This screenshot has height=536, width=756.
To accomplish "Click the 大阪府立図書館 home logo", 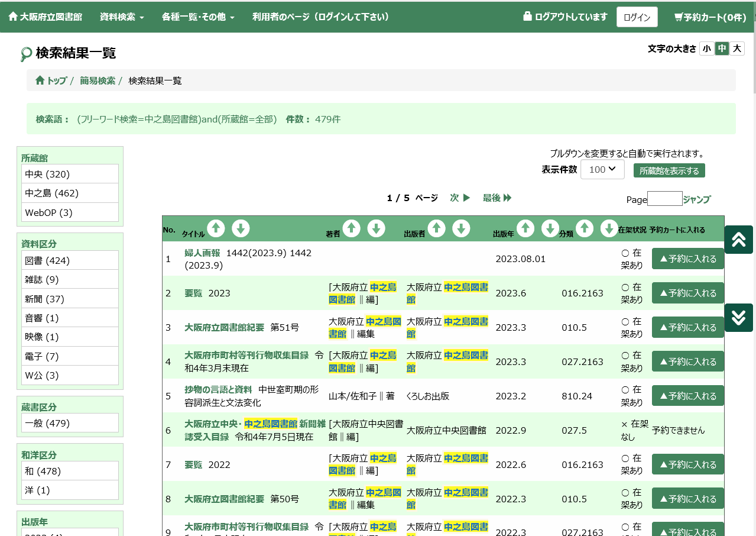I will (46, 17).
